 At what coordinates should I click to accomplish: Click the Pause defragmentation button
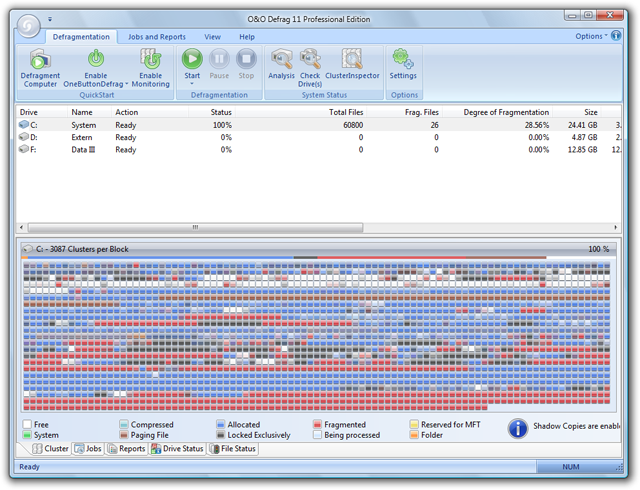pyautogui.click(x=219, y=59)
